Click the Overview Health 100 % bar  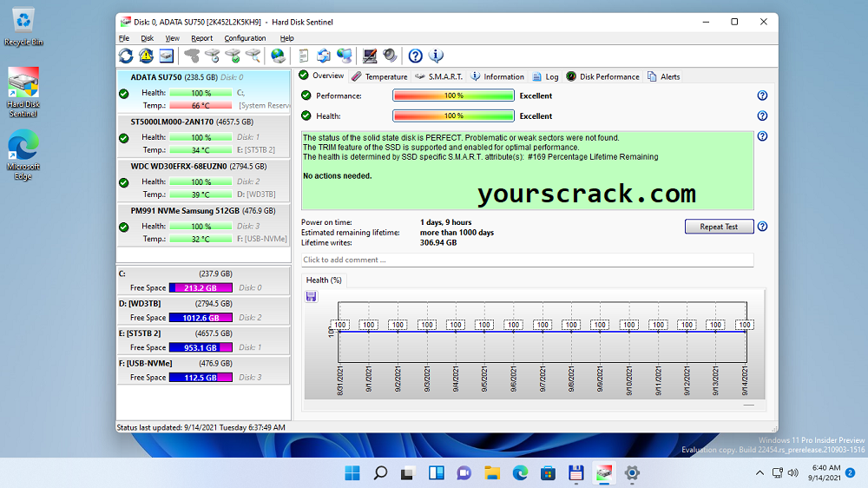coord(453,115)
